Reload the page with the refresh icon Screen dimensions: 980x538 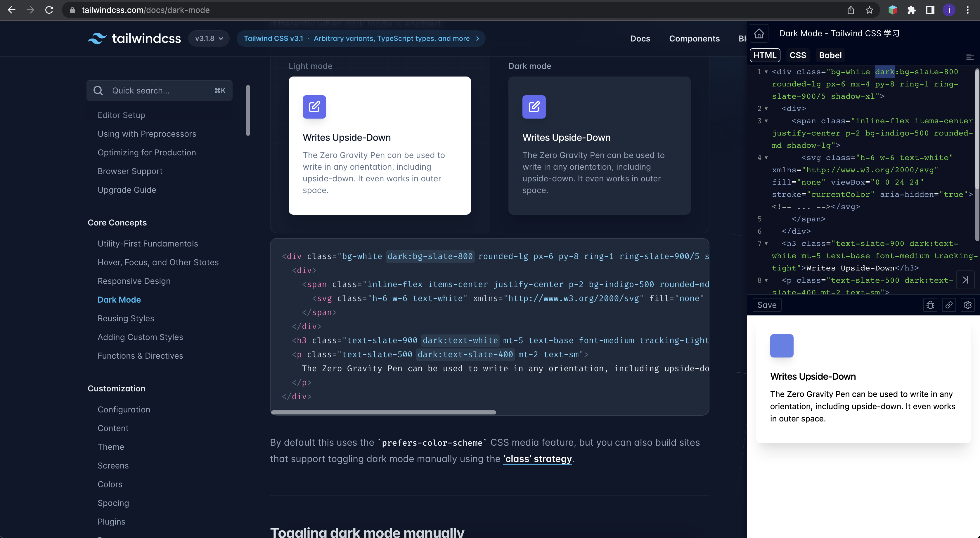click(x=49, y=10)
